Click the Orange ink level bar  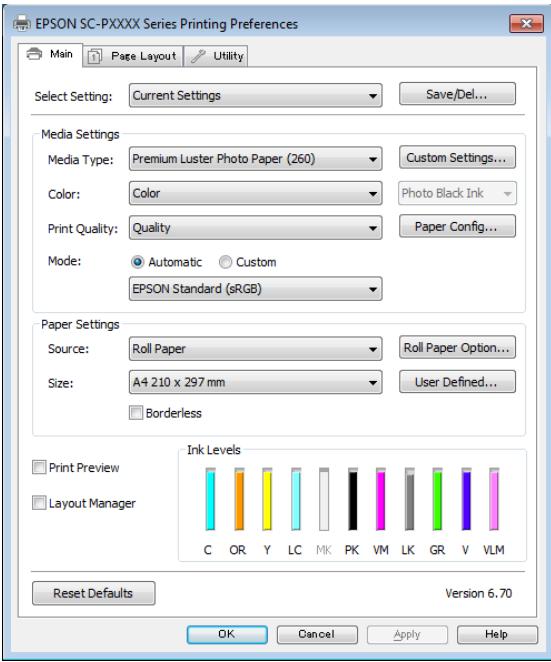point(239,499)
